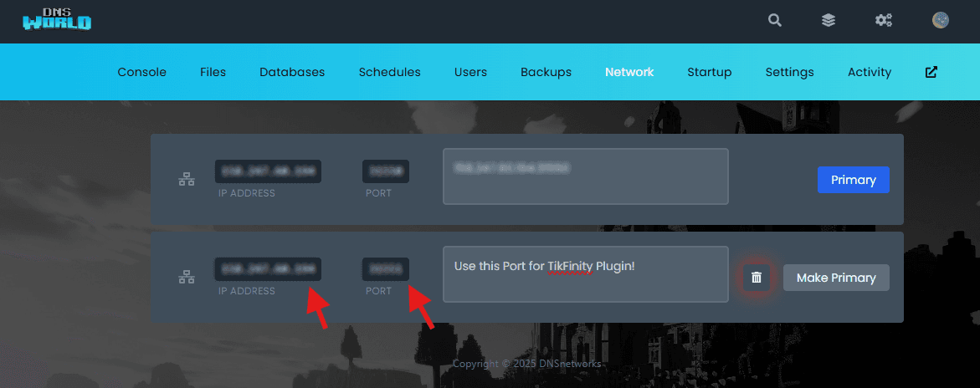Navigate to the Startup tab

(709, 72)
